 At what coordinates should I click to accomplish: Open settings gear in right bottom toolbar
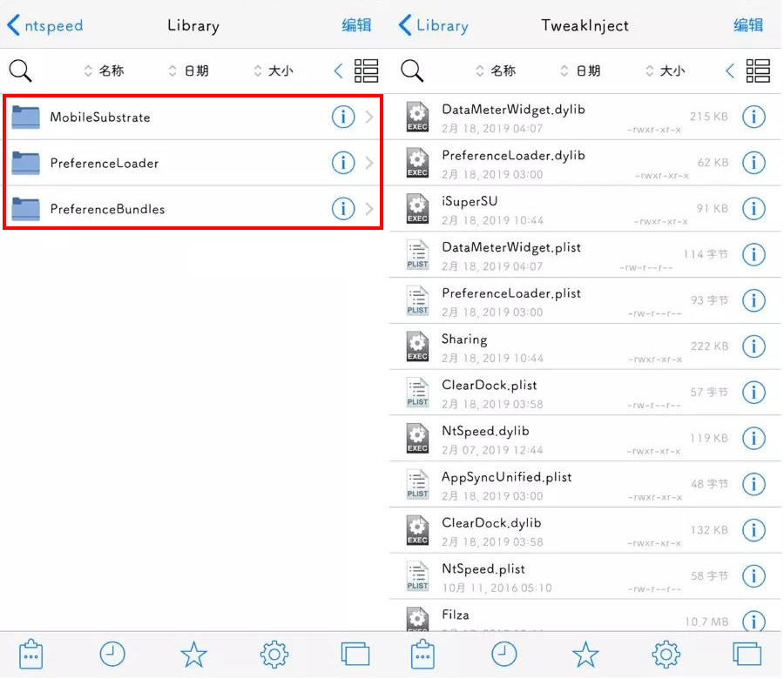[x=666, y=654]
